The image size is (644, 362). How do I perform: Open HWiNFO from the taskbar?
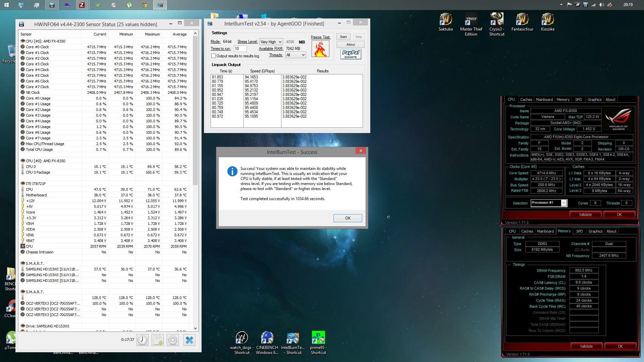(52, 5)
